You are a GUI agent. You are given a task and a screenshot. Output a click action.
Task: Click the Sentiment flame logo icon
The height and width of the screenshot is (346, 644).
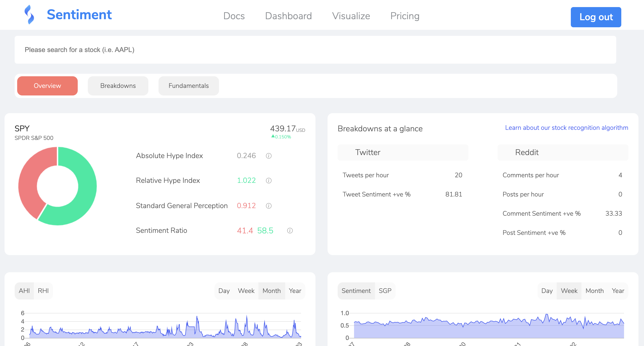coord(29,15)
